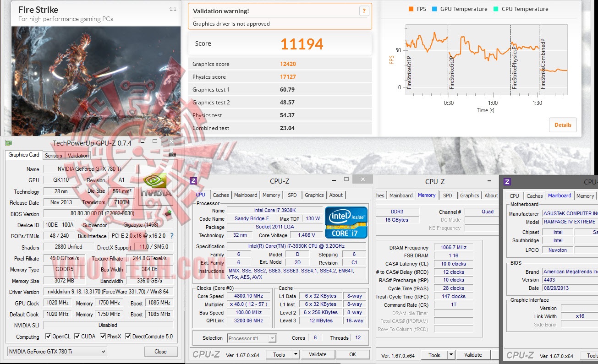
Task: Click the OK button in CPU-Z
Action: tap(352, 354)
